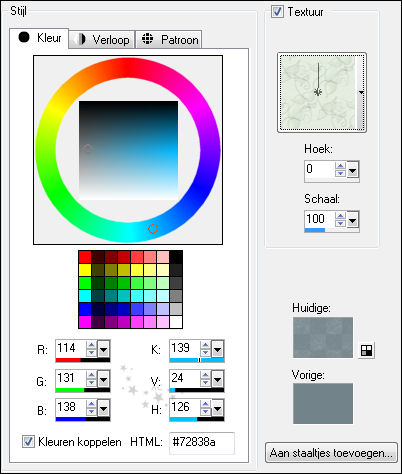
Task: Switch to the Verloop tab
Action: click(x=102, y=40)
